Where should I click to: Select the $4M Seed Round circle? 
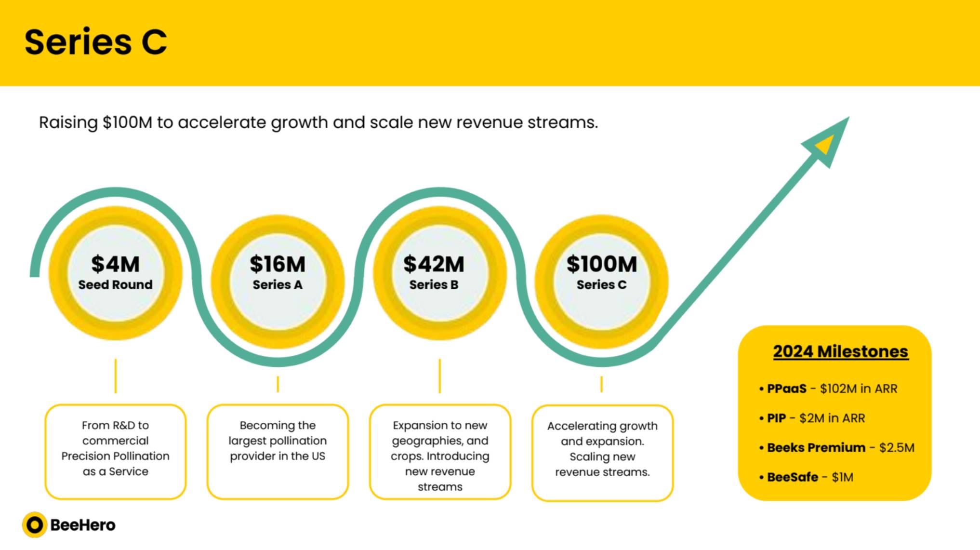[x=116, y=273]
